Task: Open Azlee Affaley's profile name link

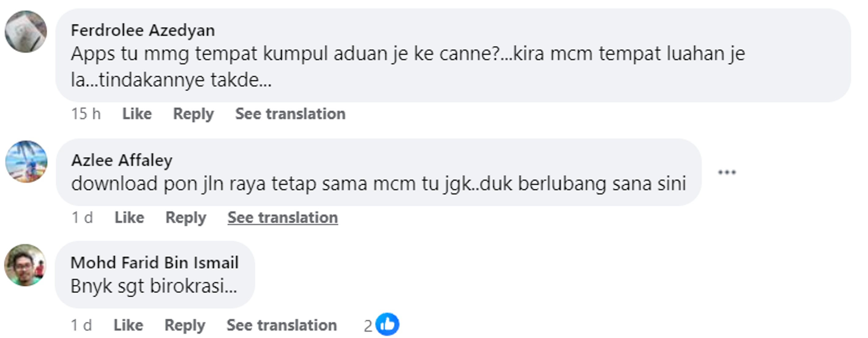Action: coord(122,160)
